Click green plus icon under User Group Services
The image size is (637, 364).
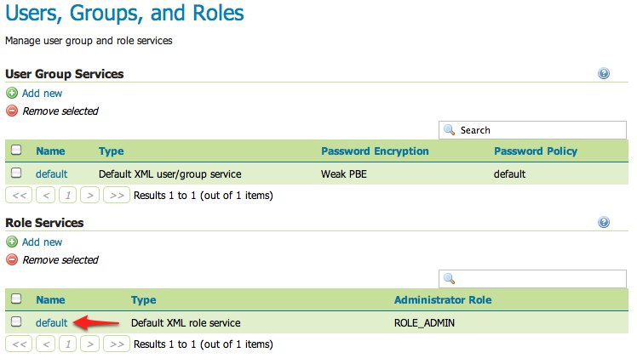[12, 93]
